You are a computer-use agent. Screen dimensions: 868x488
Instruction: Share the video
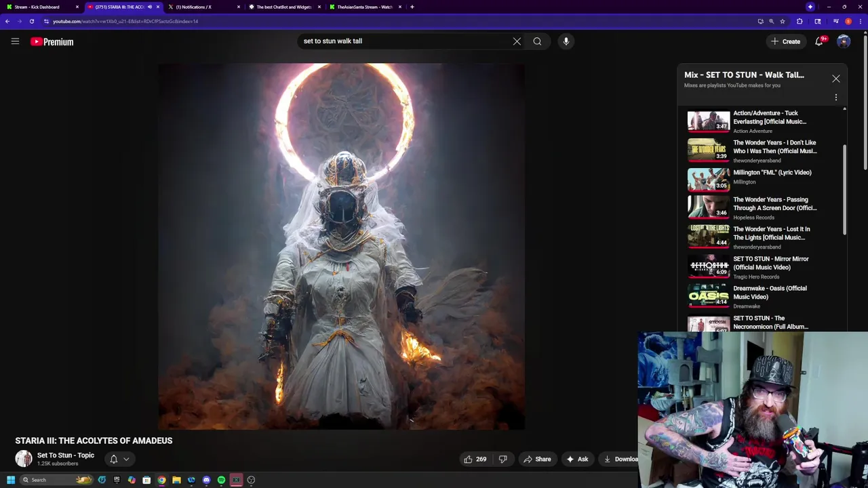pyautogui.click(x=537, y=459)
